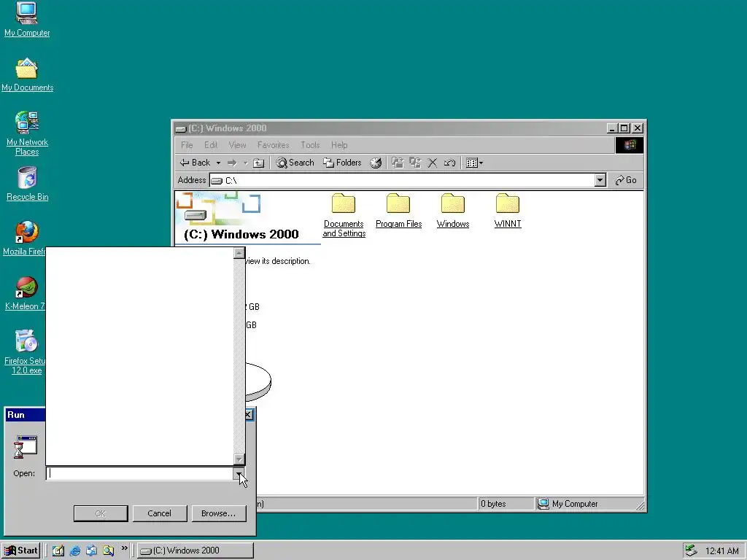
Task: Select the Documents and Settings folder
Action: coord(344,215)
